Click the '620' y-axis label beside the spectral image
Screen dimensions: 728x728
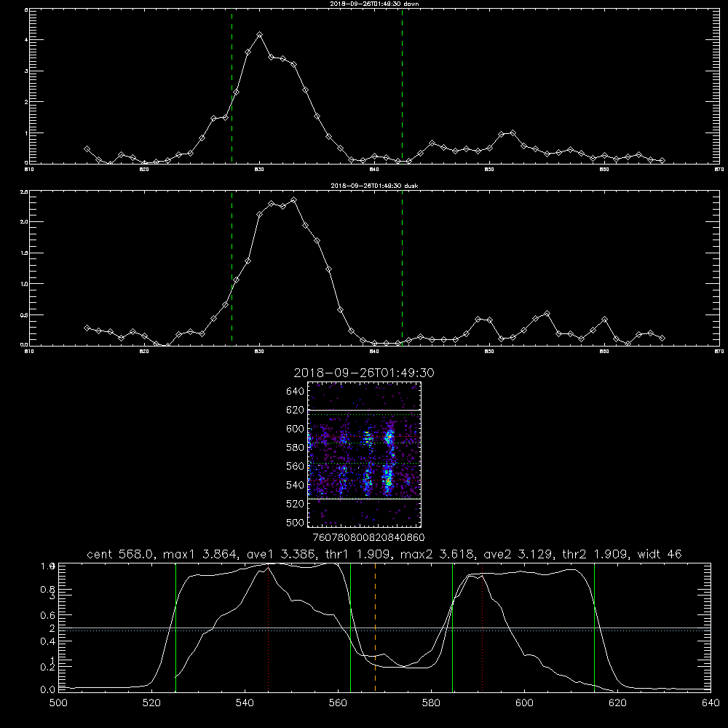pyautogui.click(x=295, y=410)
